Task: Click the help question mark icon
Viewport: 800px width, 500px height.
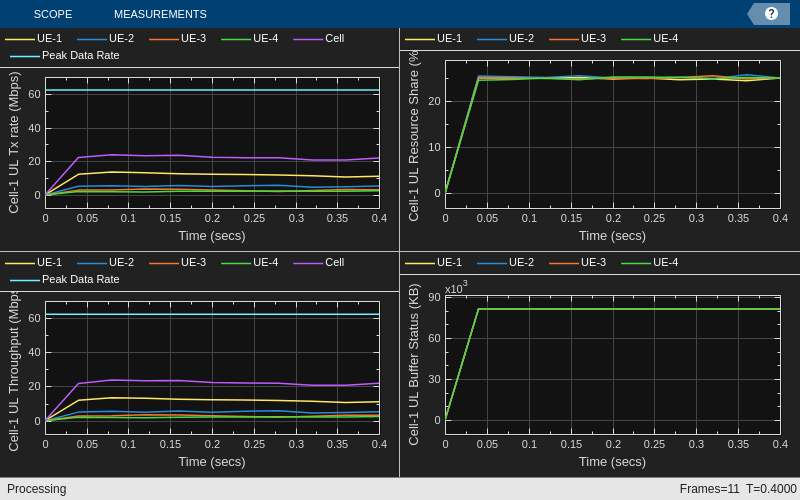Action: point(771,14)
